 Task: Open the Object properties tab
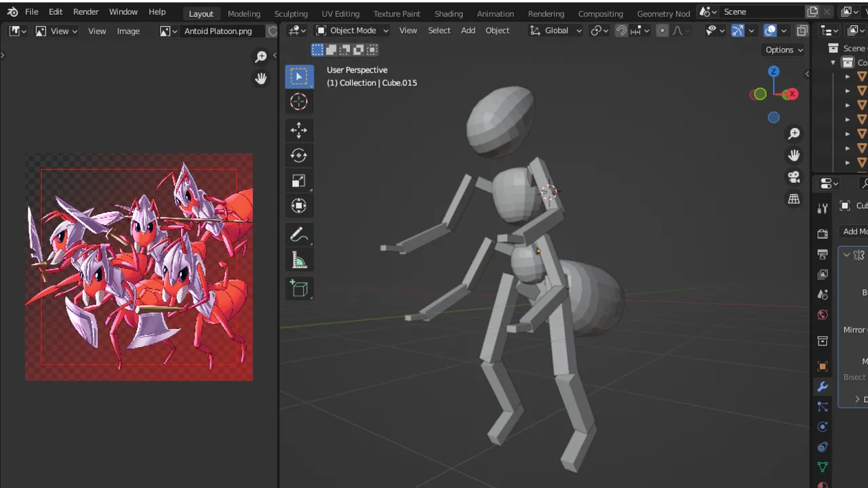pos(823,367)
